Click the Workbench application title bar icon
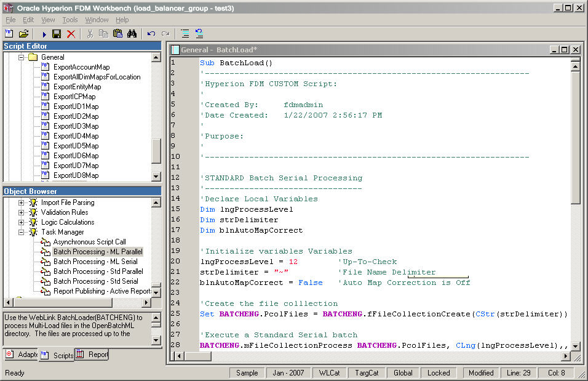Screen dimensions: 588x381 click(8, 8)
